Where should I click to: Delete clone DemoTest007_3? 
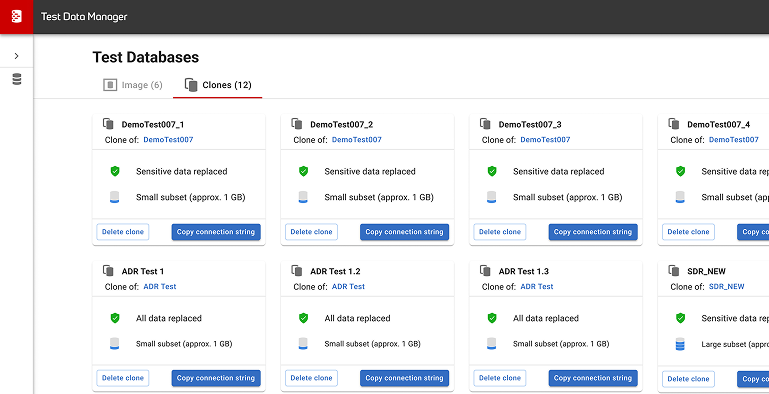coord(500,232)
